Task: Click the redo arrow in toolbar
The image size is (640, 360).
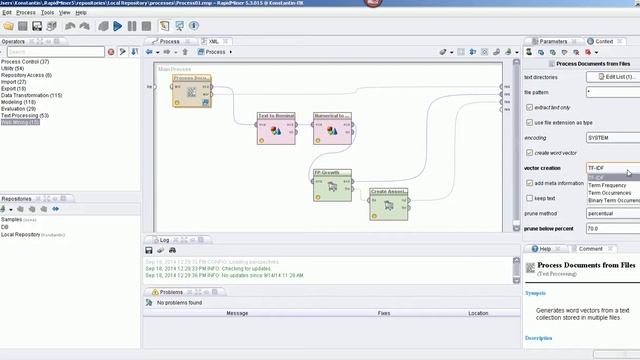Action: [84, 26]
